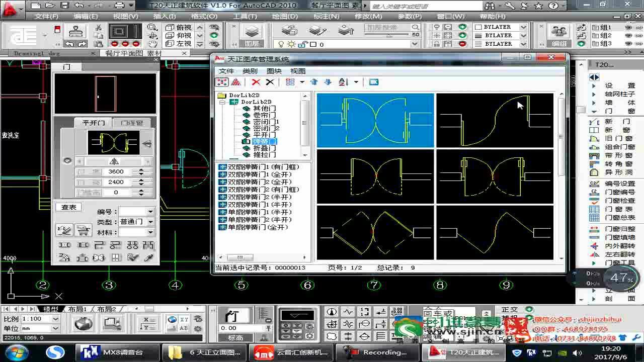Collapse the DorLib2D tree node

point(222,102)
